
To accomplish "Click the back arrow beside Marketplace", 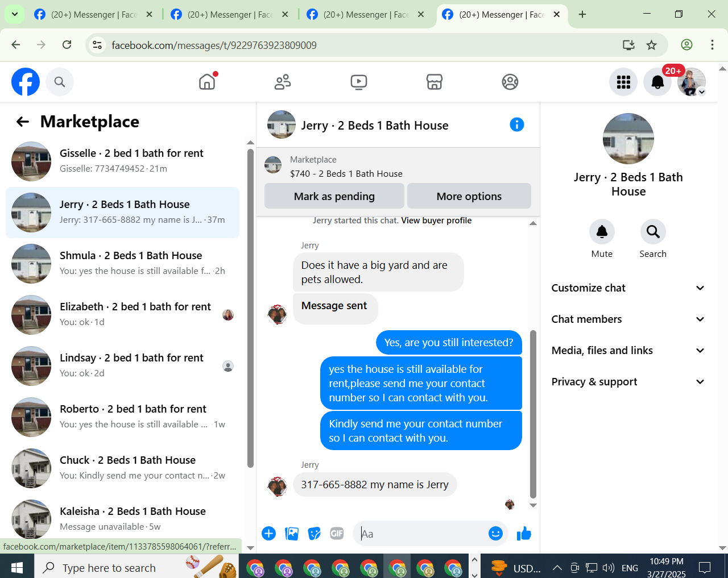I will [23, 122].
